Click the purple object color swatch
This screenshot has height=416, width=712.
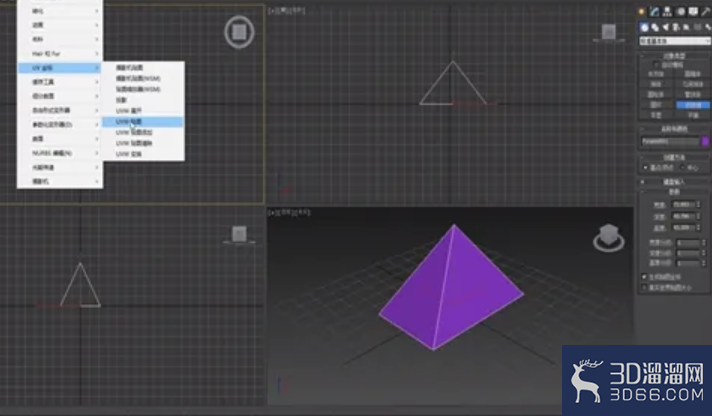tap(706, 142)
